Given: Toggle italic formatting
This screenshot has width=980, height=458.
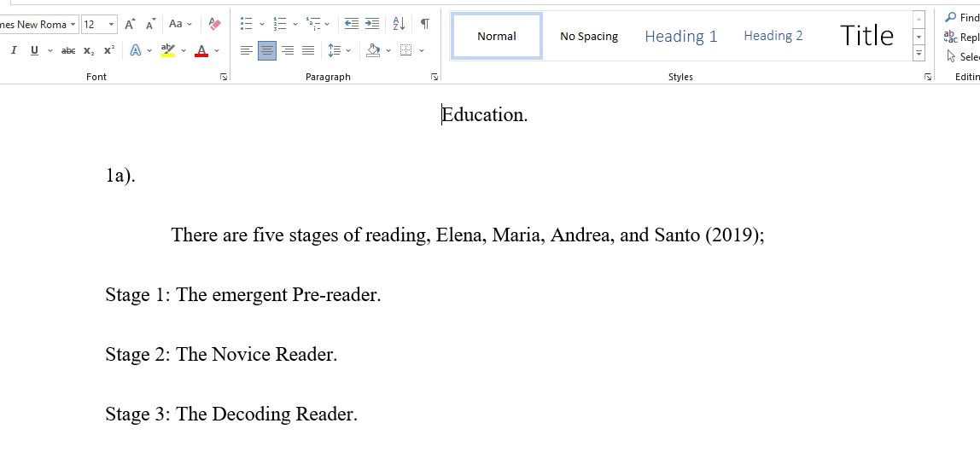Looking at the screenshot, I should pyautogui.click(x=14, y=50).
